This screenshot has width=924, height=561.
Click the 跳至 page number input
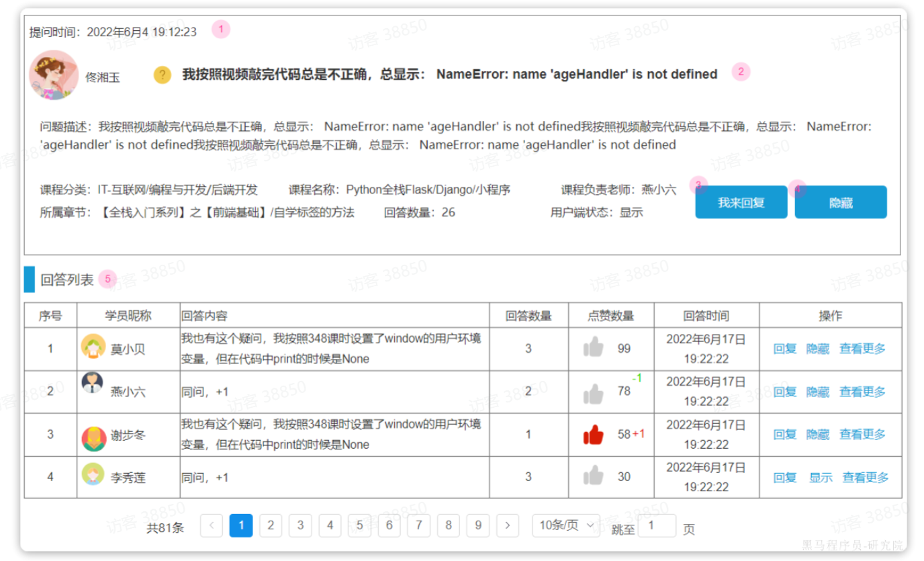tap(657, 525)
